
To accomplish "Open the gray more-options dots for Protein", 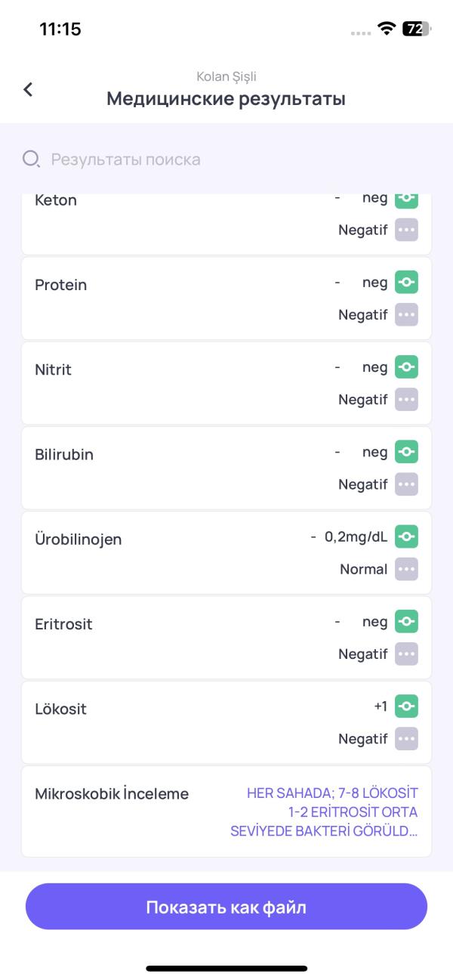I will click(x=406, y=314).
